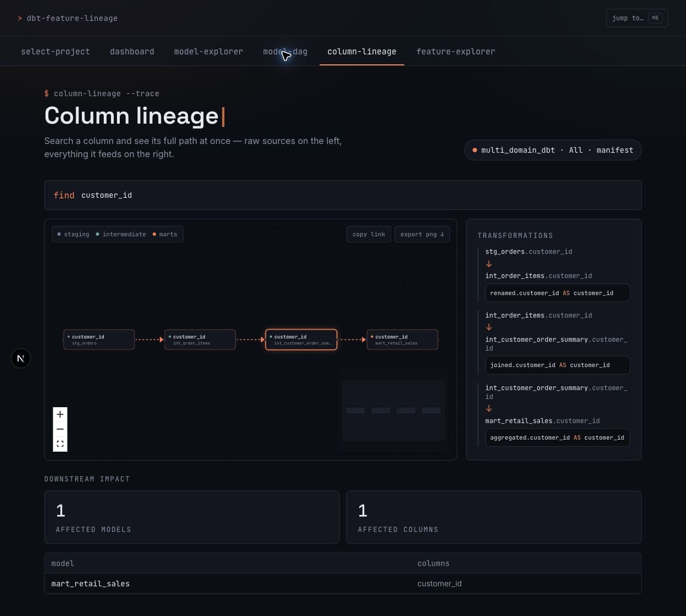The width and height of the screenshot is (686, 616).
Task: Fit lineage graph to view
Action: point(60,444)
